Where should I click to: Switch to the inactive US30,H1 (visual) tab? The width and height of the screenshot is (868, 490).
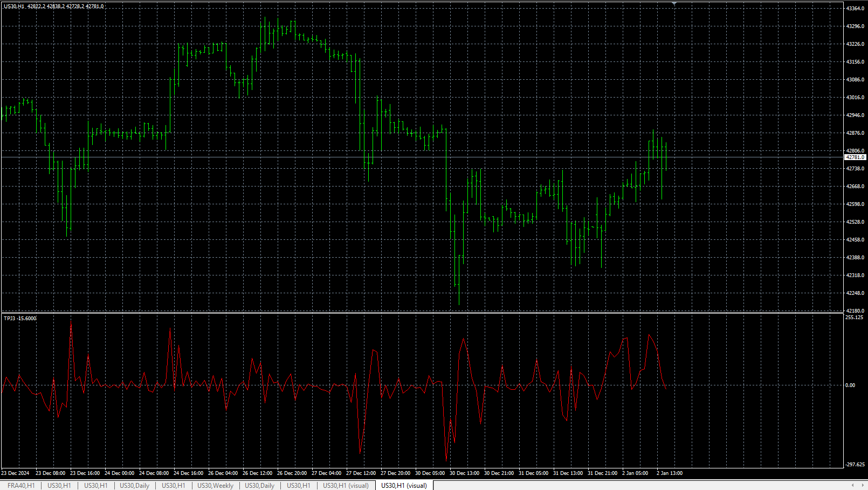point(346,486)
